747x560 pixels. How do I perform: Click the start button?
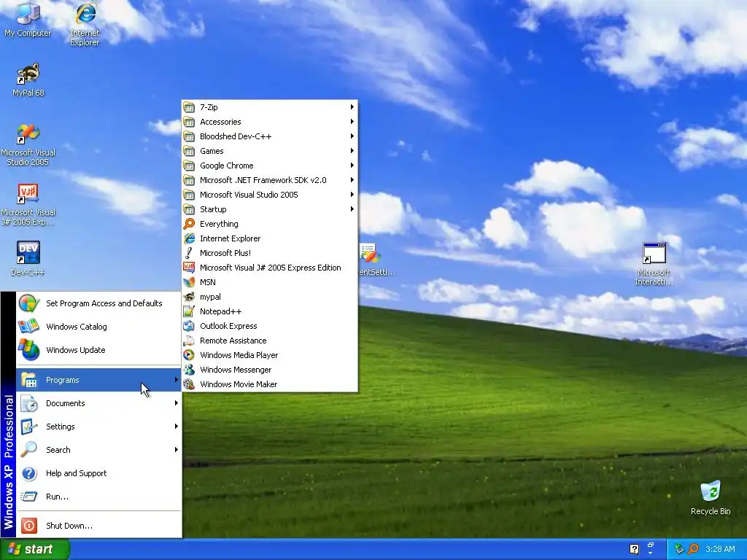(34, 549)
